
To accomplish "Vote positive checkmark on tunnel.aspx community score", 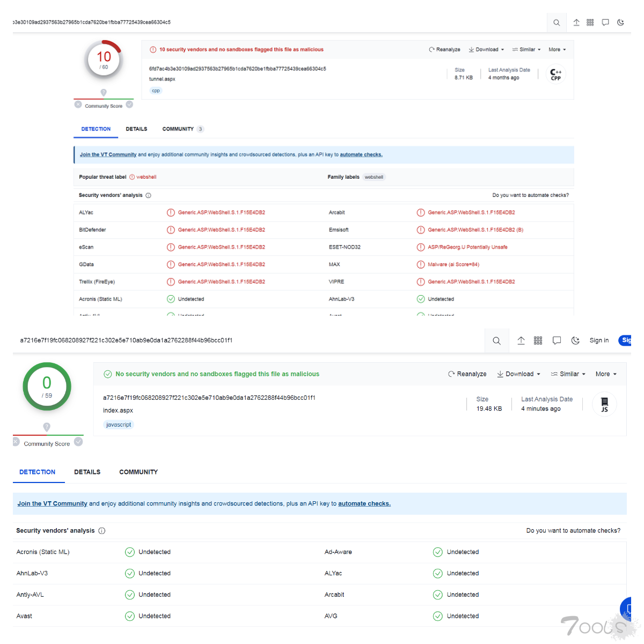I will 129,105.
